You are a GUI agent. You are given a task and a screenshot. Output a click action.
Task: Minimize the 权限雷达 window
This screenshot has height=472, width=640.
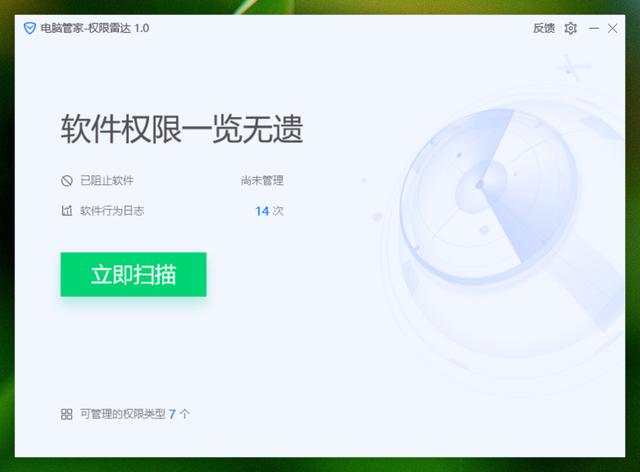point(594,28)
